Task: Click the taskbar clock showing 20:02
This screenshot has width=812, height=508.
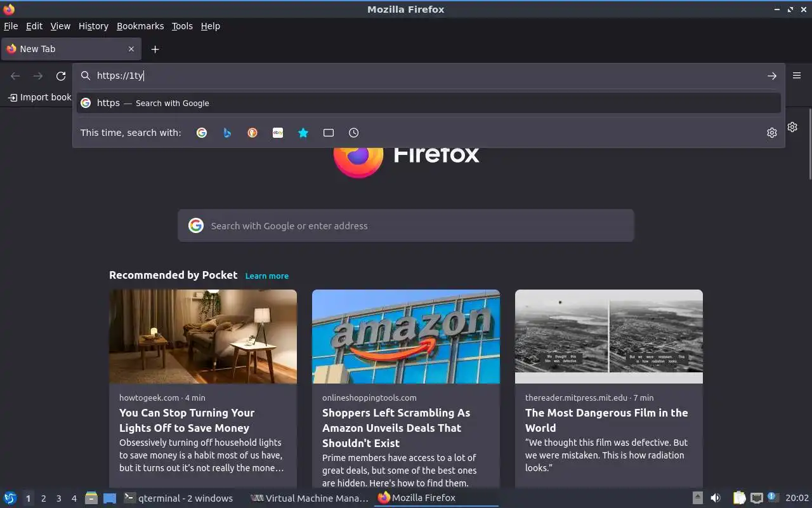Action: (x=797, y=498)
